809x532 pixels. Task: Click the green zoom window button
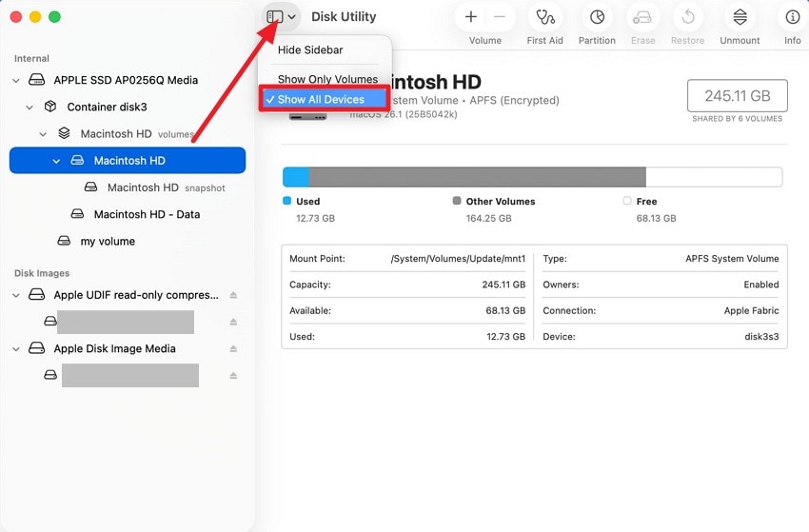(x=54, y=17)
